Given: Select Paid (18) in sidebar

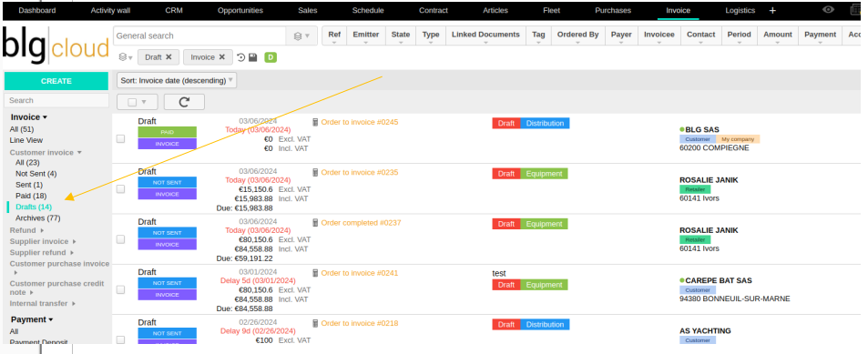Looking at the screenshot, I should (x=31, y=196).
